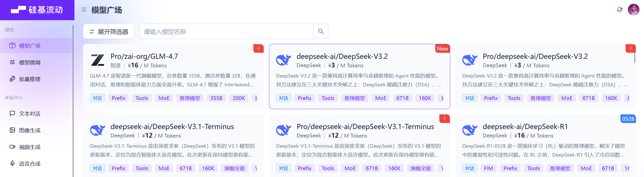Click the FIM tag on DeepSeek-R1 card
The image size is (644, 177).
(488, 168)
